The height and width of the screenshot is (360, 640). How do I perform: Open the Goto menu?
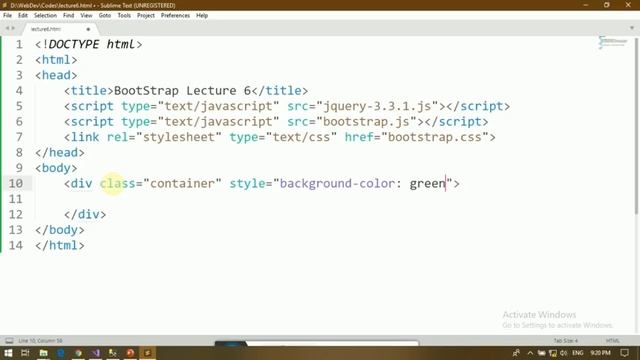click(x=105, y=16)
